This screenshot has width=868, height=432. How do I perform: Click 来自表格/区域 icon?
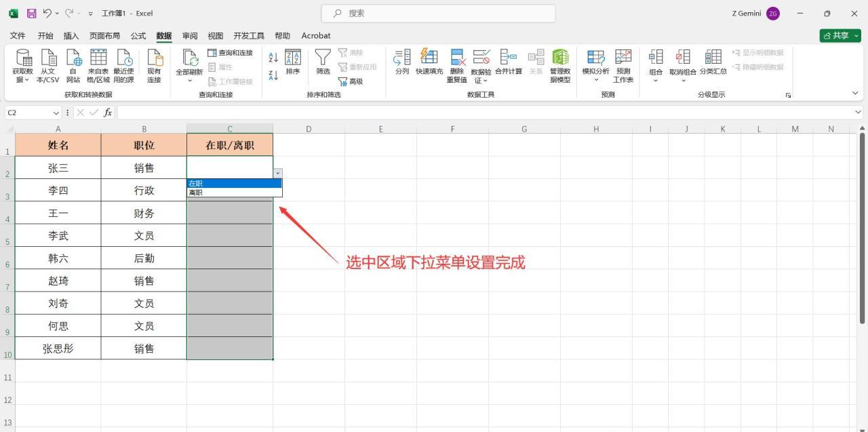tap(98, 66)
